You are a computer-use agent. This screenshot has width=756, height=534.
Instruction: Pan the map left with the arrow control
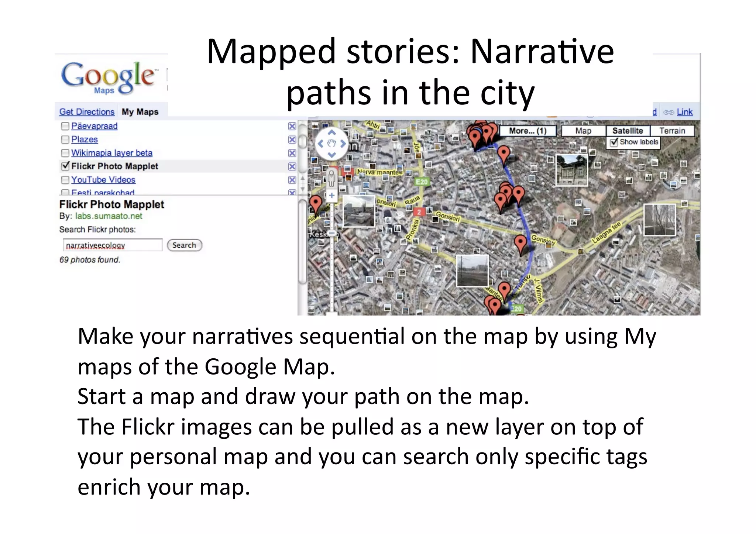coord(320,144)
